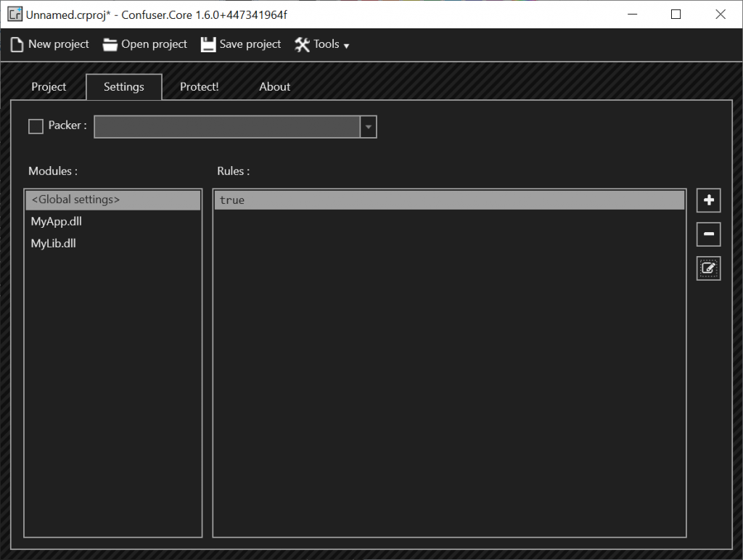Select MyLib.dll module
The height and width of the screenshot is (560, 743).
point(113,244)
